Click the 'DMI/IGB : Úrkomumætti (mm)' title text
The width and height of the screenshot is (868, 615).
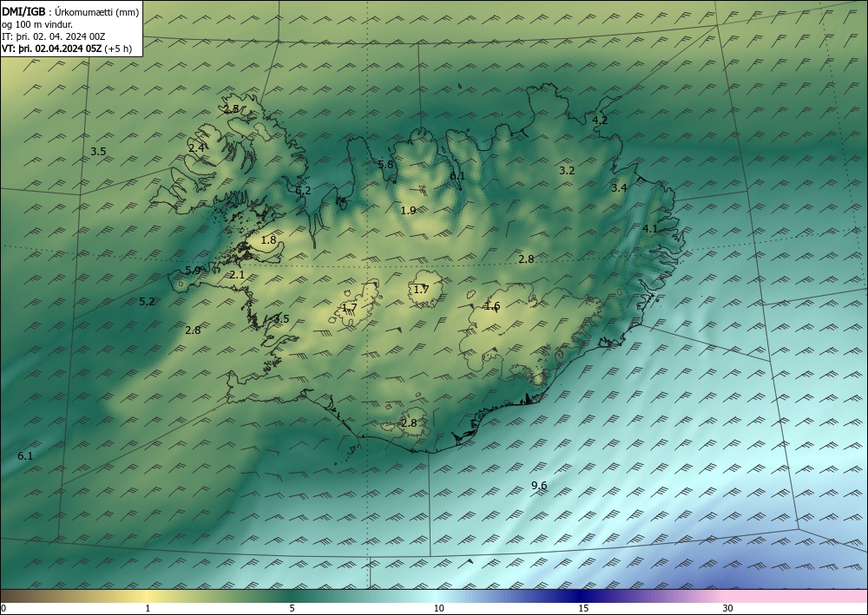70,12
